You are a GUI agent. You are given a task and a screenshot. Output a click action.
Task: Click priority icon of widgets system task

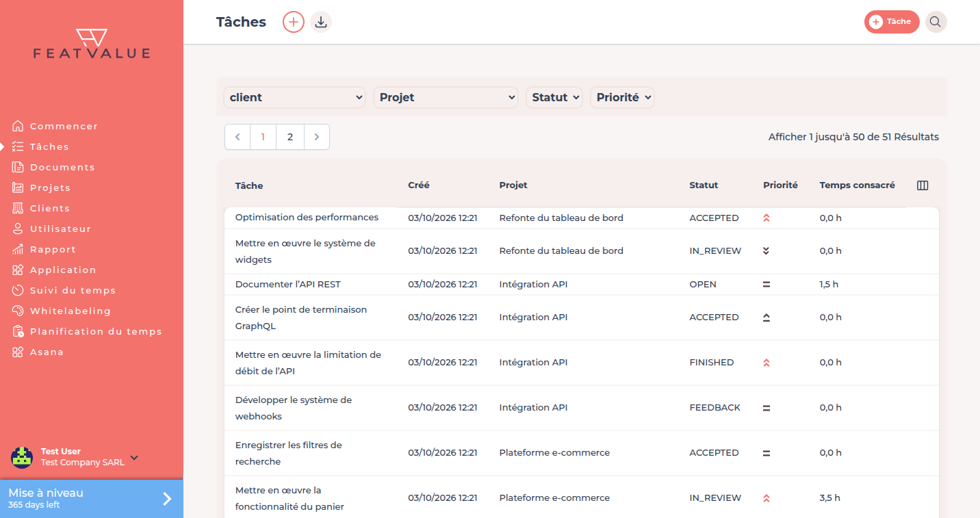[766, 251]
